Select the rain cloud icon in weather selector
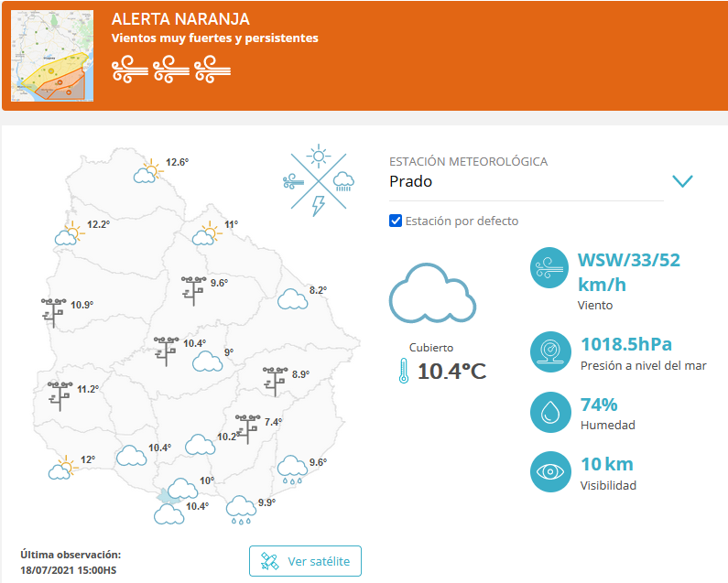The height and width of the screenshot is (583, 728). [343, 180]
